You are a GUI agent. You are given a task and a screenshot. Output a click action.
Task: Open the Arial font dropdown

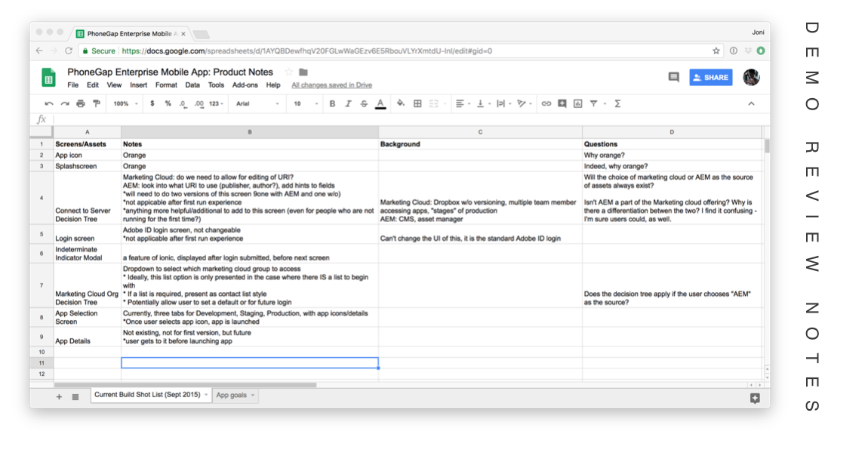tap(257, 103)
